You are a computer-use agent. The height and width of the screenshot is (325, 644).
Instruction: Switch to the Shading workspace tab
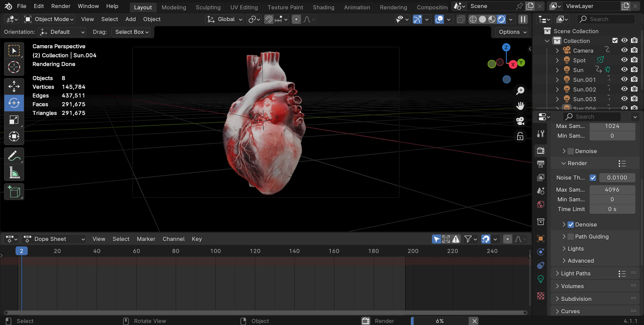[x=323, y=7]
